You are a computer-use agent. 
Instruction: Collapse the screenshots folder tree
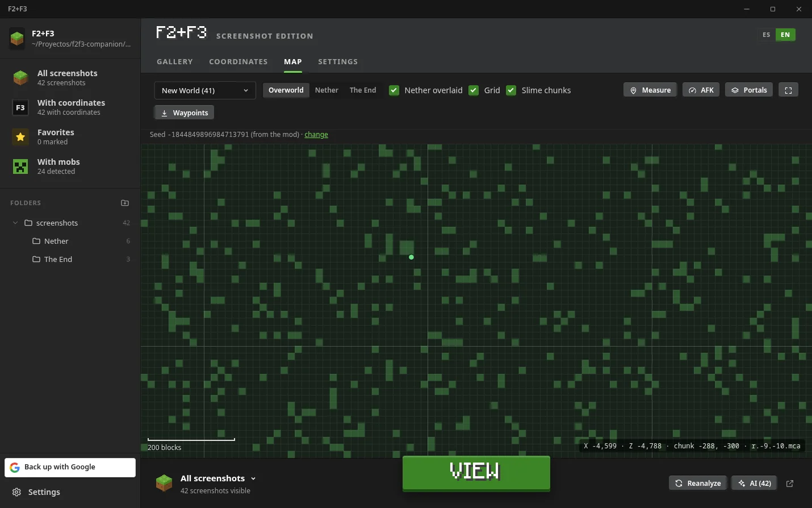(x=15, y=223)
